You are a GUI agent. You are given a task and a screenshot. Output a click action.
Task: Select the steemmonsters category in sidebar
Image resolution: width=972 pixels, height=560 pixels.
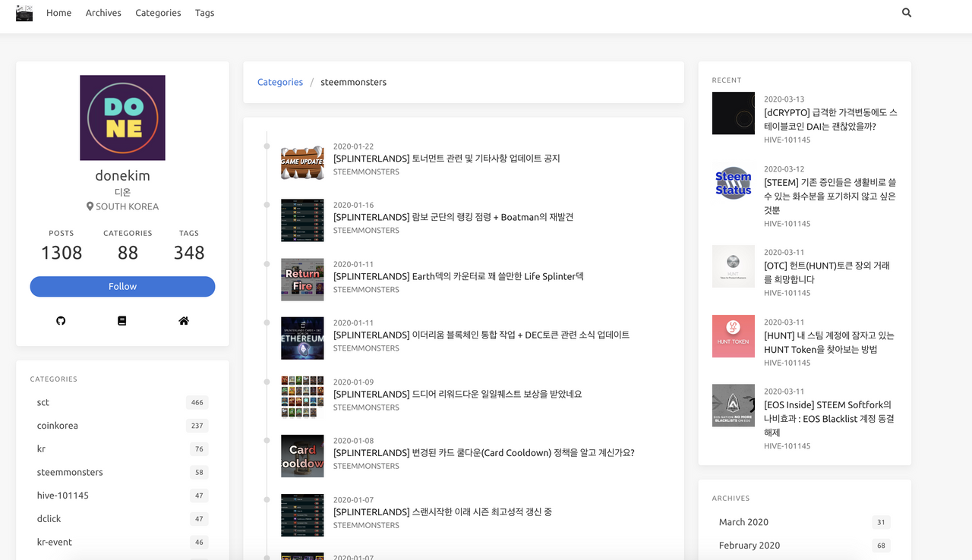122,472
